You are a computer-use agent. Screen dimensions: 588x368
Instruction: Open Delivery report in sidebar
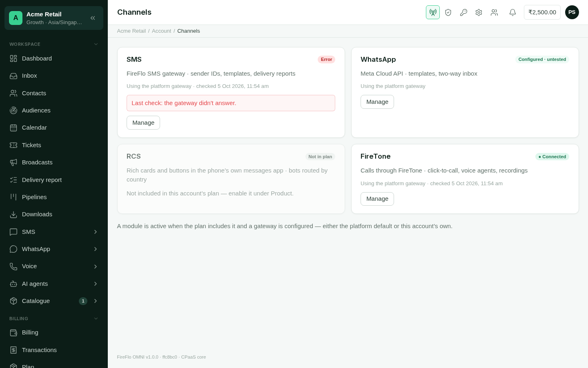tap(54, 180)
